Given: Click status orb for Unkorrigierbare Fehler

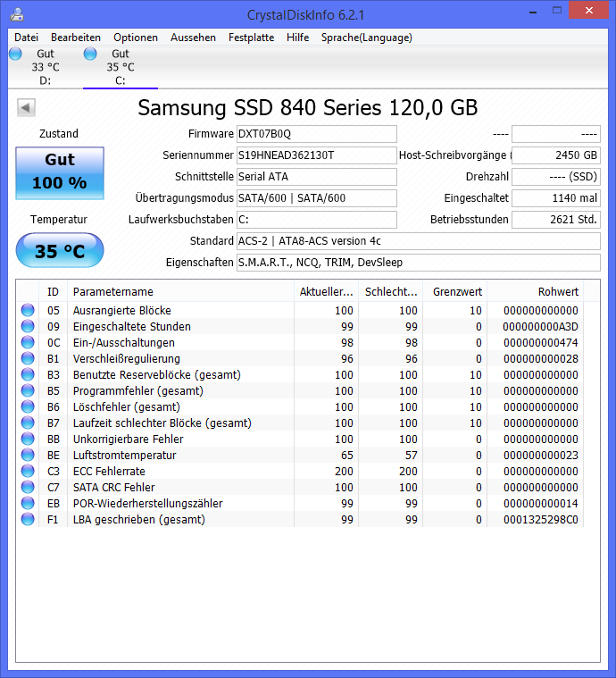Looking at the screenshot, I should pyautogui.click(x=28, y=439).
